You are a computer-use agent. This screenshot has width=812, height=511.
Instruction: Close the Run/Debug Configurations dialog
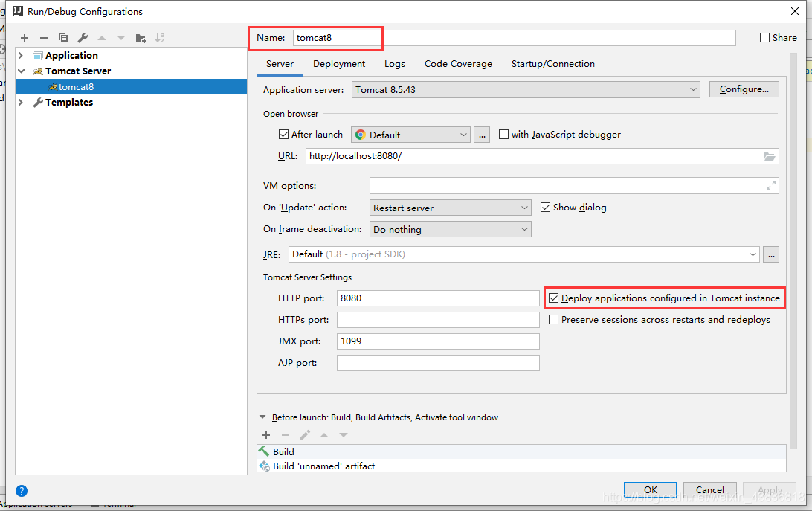(795, 11)
